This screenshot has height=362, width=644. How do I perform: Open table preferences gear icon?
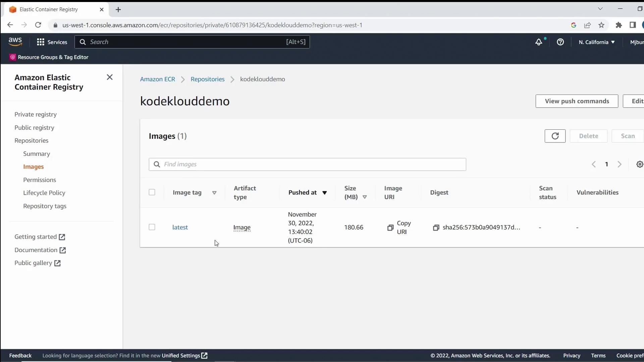coord(640,164)
